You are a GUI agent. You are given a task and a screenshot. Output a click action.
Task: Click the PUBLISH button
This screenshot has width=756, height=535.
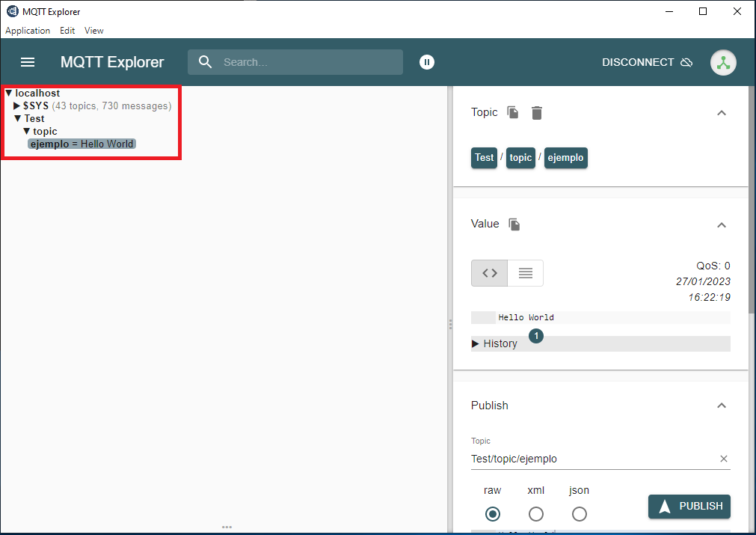[x=689, y=507]
